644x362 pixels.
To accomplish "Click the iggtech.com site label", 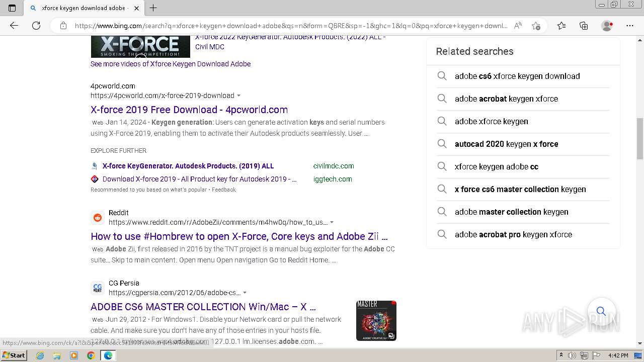I will point(333,179).
